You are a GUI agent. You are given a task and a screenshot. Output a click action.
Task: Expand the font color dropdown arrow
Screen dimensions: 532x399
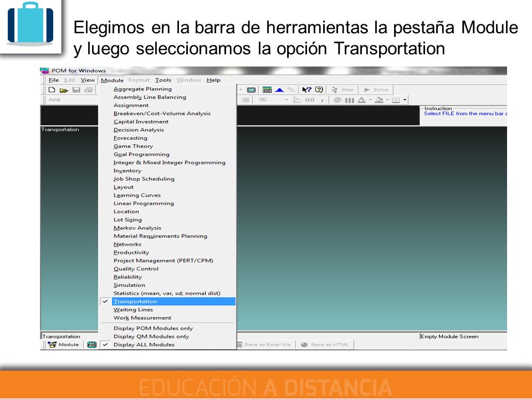(370, 100)
